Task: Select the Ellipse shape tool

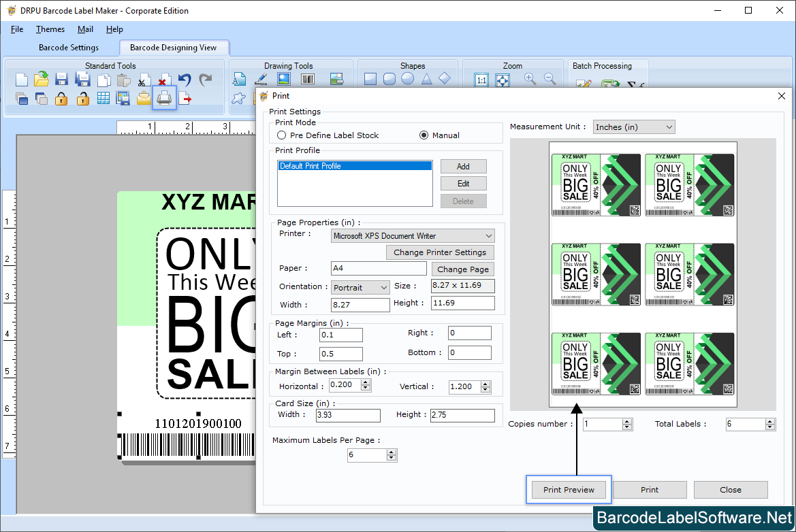Action: [x=407, y=79]
